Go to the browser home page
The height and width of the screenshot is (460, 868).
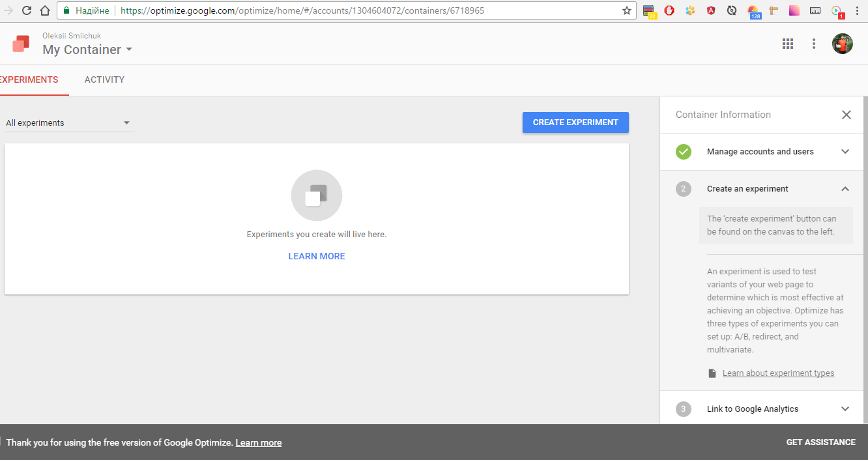(x=44, y=10)
